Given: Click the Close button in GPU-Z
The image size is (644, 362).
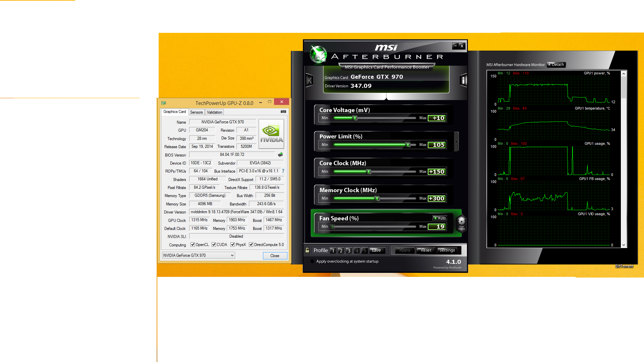Looking at the screenshot, I should coord(275,256).
